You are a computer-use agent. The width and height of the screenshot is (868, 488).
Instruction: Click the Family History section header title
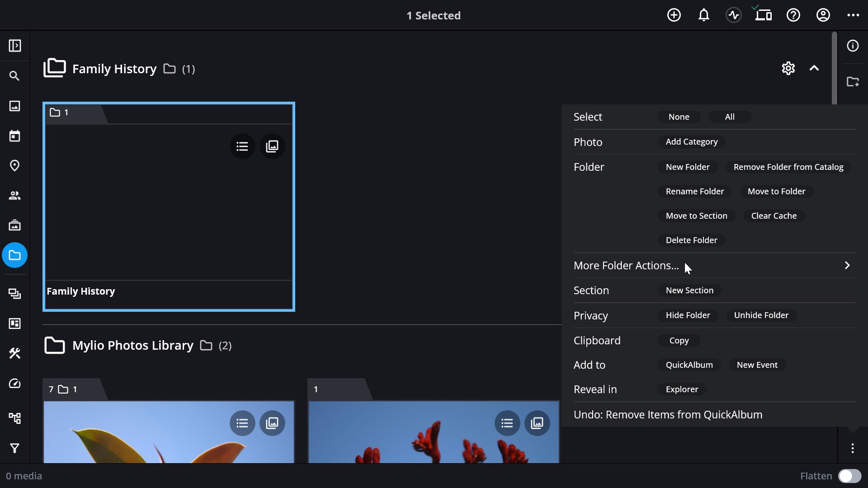(114, 69)
